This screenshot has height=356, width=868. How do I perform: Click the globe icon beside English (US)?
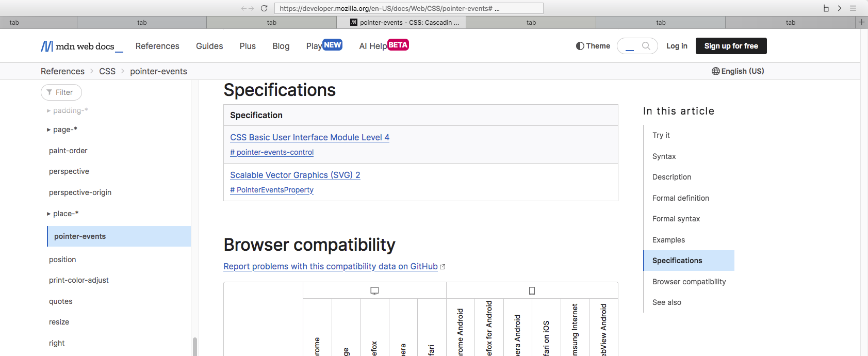715,71
